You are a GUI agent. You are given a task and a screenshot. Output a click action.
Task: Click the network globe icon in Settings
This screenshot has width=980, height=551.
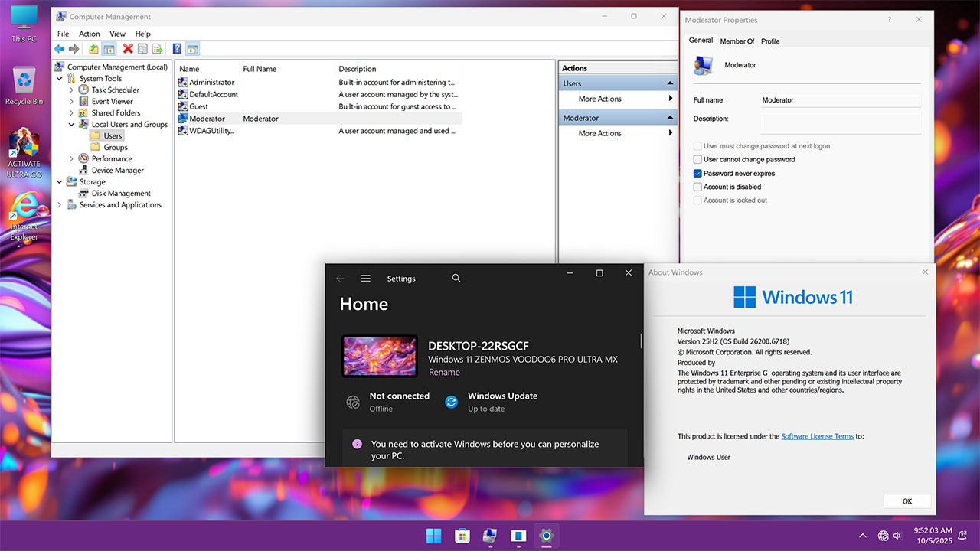coord(353,402)
